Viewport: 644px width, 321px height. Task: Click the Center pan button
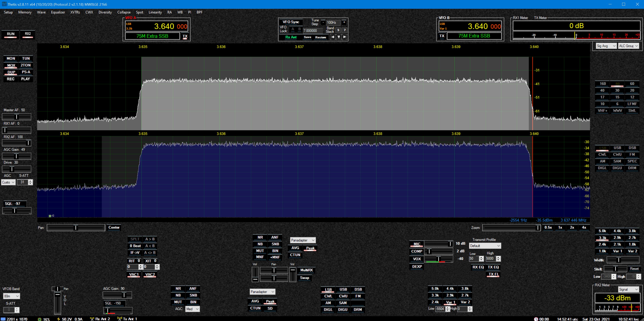(114, 227)
